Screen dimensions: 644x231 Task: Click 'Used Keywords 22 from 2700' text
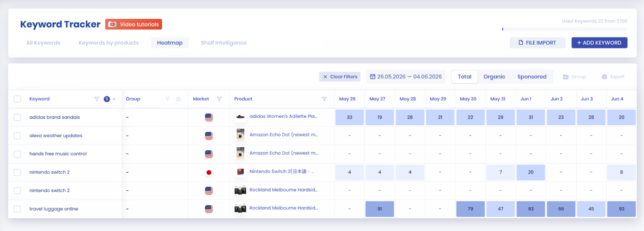click(595, 21)
